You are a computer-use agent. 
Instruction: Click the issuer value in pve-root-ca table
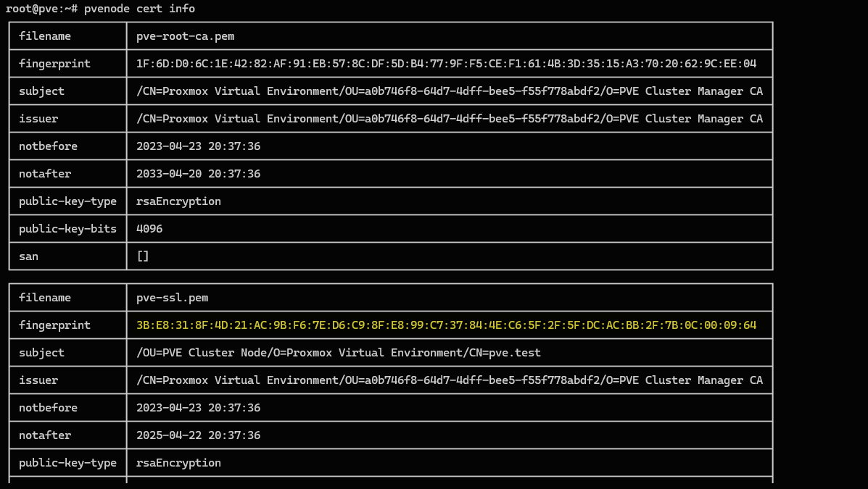[449, 119]
